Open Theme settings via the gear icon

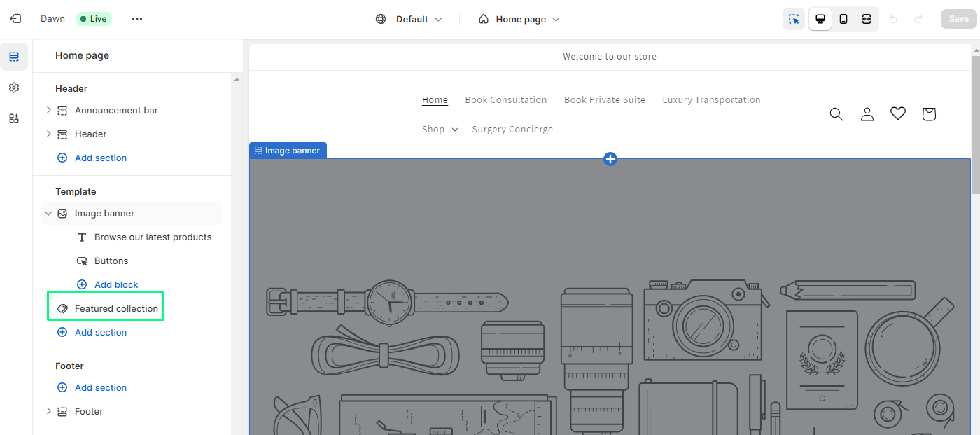point(14,88)
